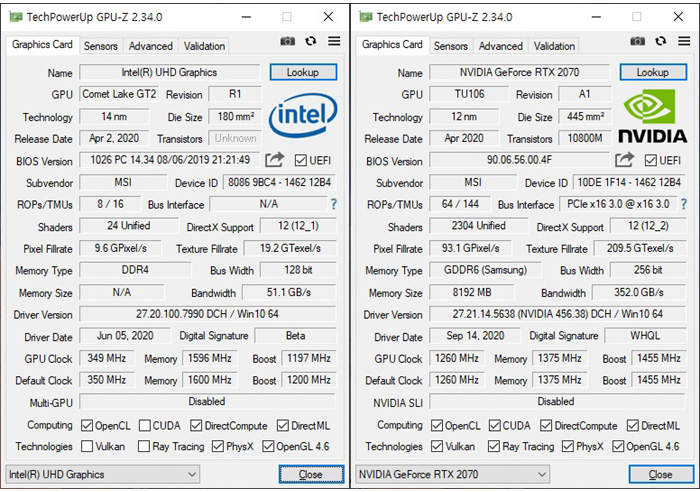
Task: Click the BIOS export icon in NVIDIA window
Action: point(625,160)
